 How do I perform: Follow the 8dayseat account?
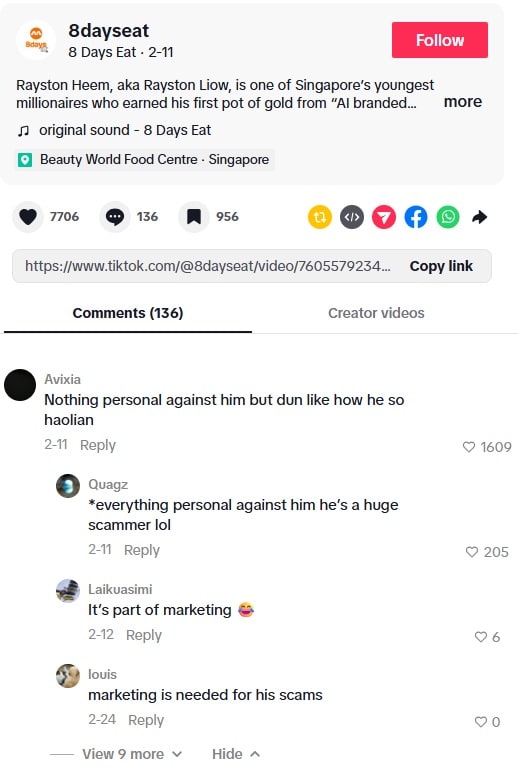[440, 40]
